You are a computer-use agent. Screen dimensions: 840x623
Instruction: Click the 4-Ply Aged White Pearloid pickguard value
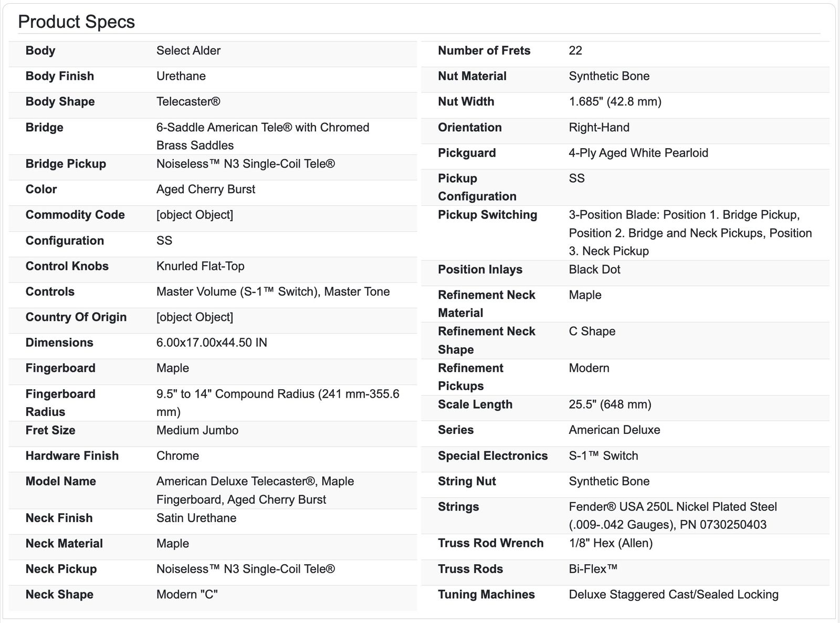(638, 153)
